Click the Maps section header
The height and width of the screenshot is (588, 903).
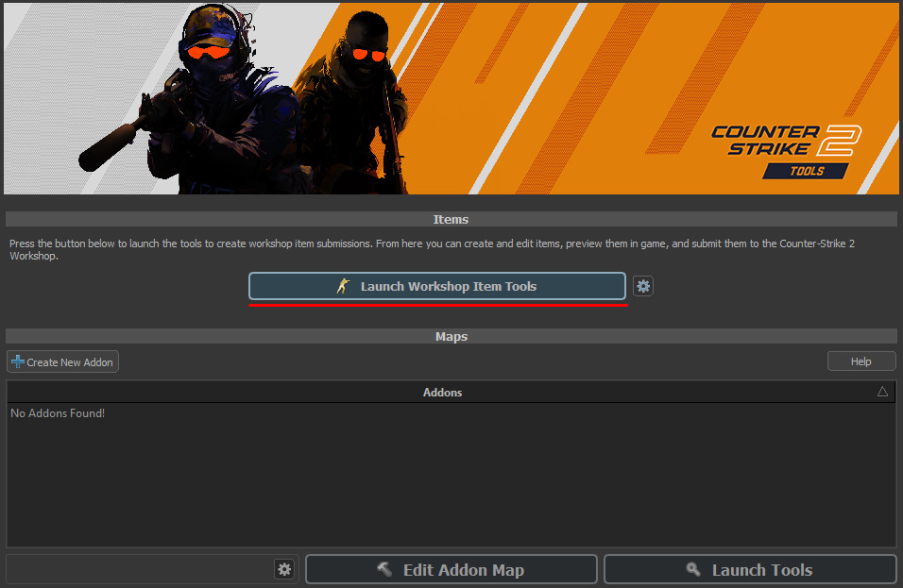pyautogui.click(x=451, y=337)
